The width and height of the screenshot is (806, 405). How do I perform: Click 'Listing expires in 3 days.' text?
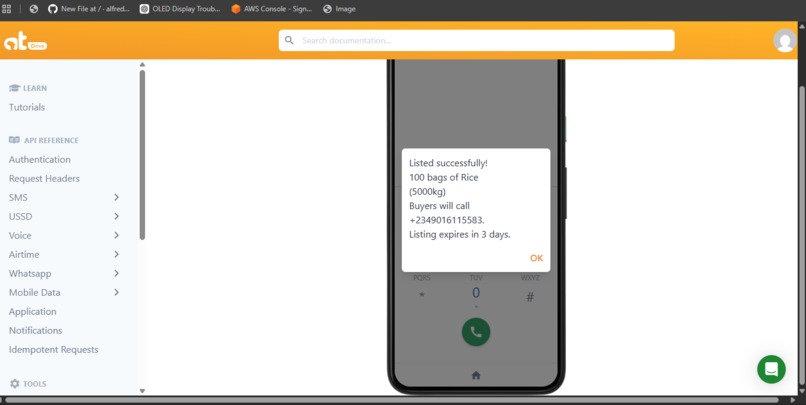460,234
